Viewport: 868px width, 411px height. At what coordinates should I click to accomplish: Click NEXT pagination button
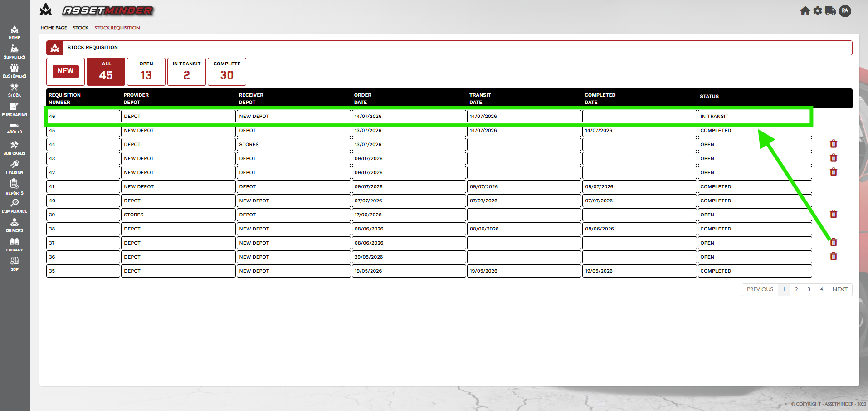[840, 289]
